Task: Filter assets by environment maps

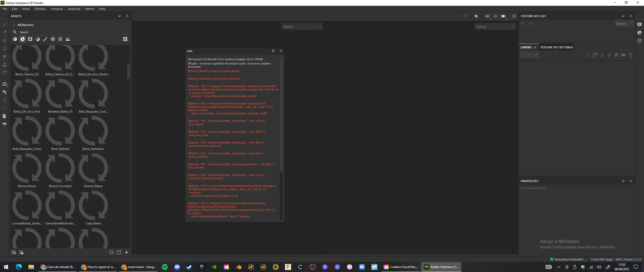Action: click(x=68, y=39)
